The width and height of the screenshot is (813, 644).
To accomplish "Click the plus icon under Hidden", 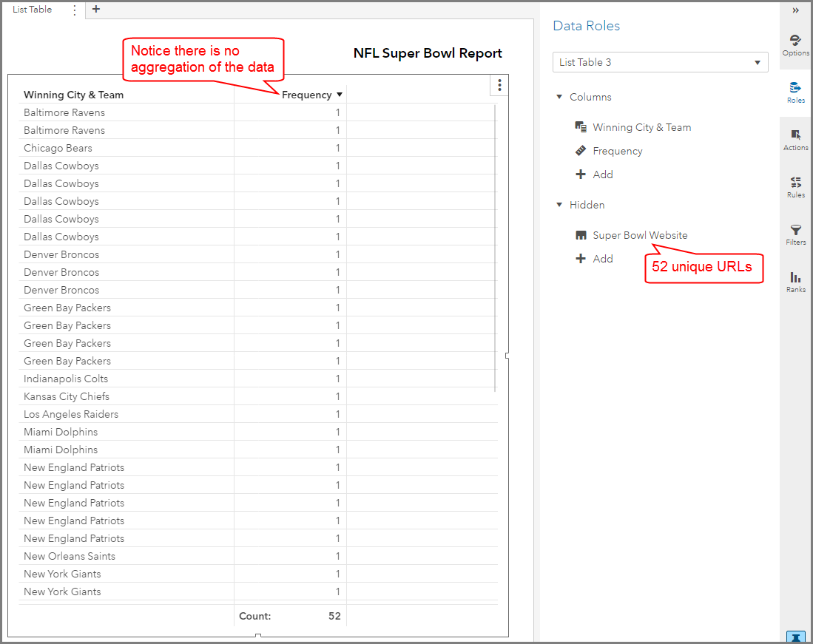I will pyautogui.click(x=581, y=259).
